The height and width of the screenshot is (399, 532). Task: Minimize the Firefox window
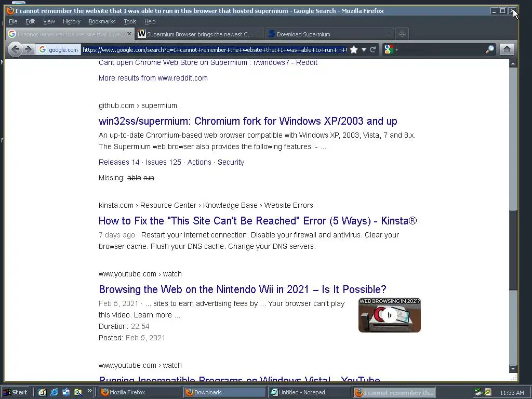click(494, 11)
